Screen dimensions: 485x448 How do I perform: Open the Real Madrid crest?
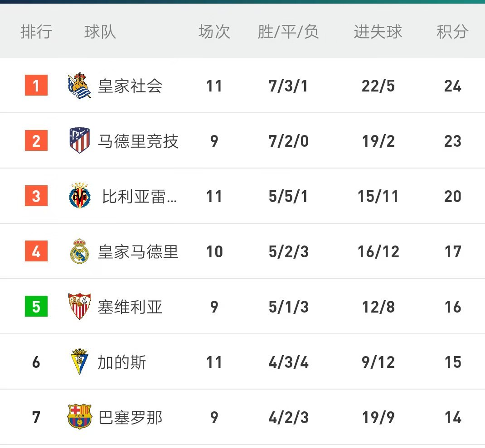coord(79,251)
